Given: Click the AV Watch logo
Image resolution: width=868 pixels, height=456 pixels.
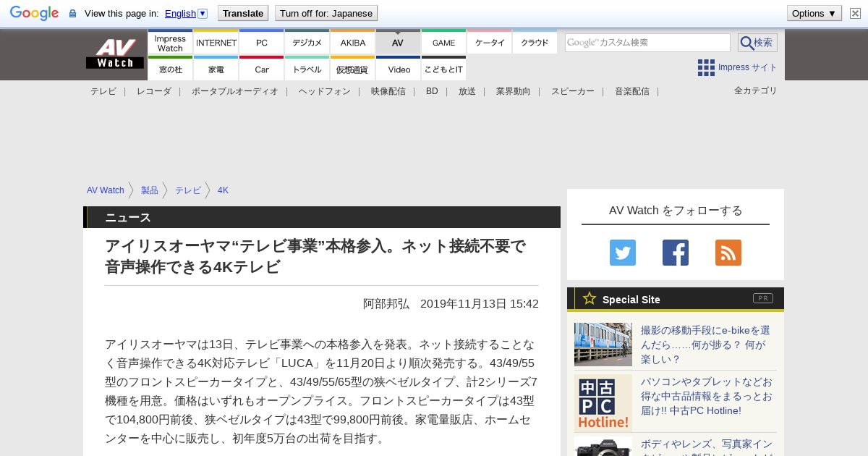Looking at the screenshot, I should click(x=114, y=54).
